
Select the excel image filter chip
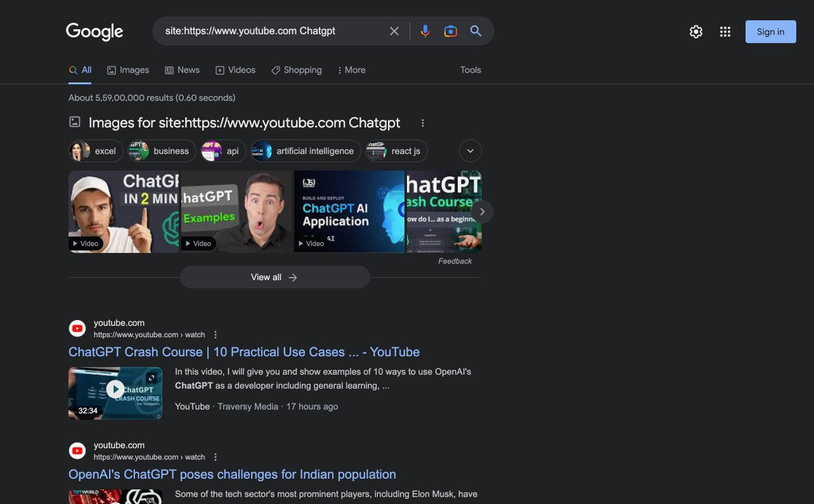click(x=96, y=151)
